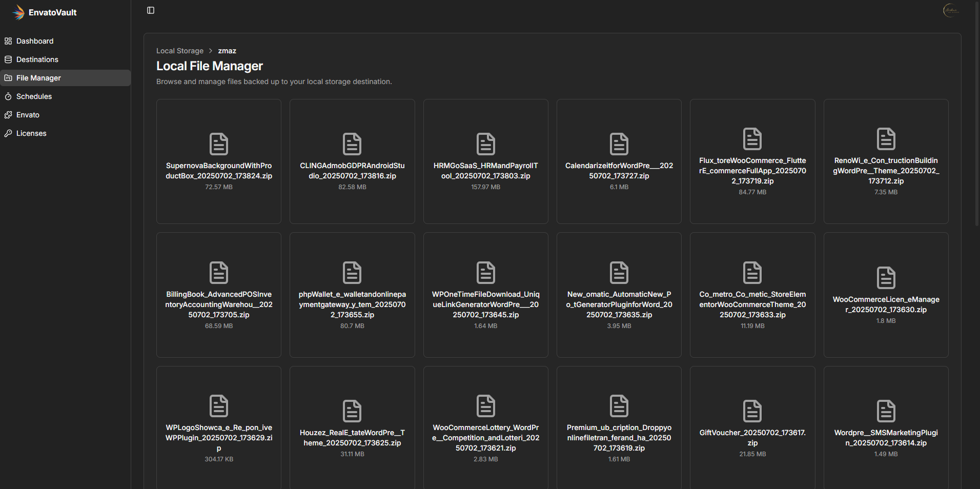Select filename HRMGoSaaS_HRMandPayrollTool_20250702_173803.zip
The width and height of the screenshot is (980, 489).
pos(486,171)
